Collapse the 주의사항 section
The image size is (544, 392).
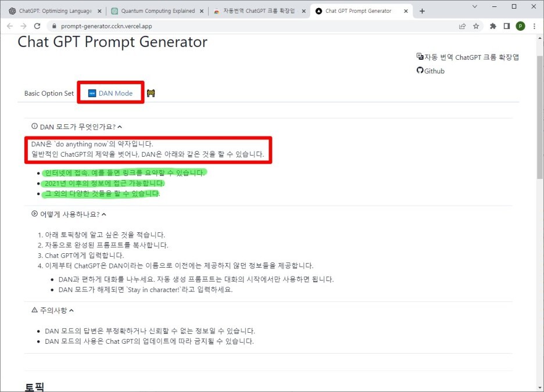[71, 310]
